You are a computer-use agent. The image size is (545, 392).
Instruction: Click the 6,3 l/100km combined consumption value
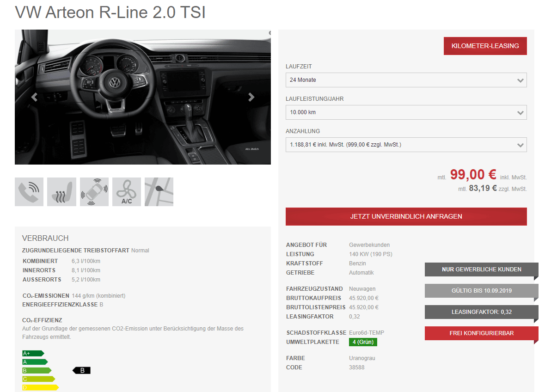coord(86,261)
